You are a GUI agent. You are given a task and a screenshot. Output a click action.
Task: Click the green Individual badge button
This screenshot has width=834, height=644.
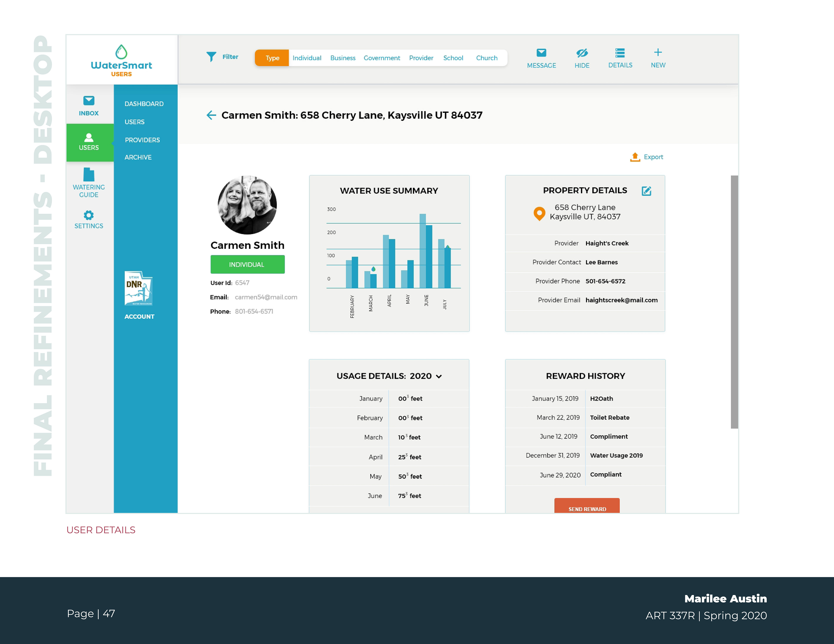click(247, 264)
